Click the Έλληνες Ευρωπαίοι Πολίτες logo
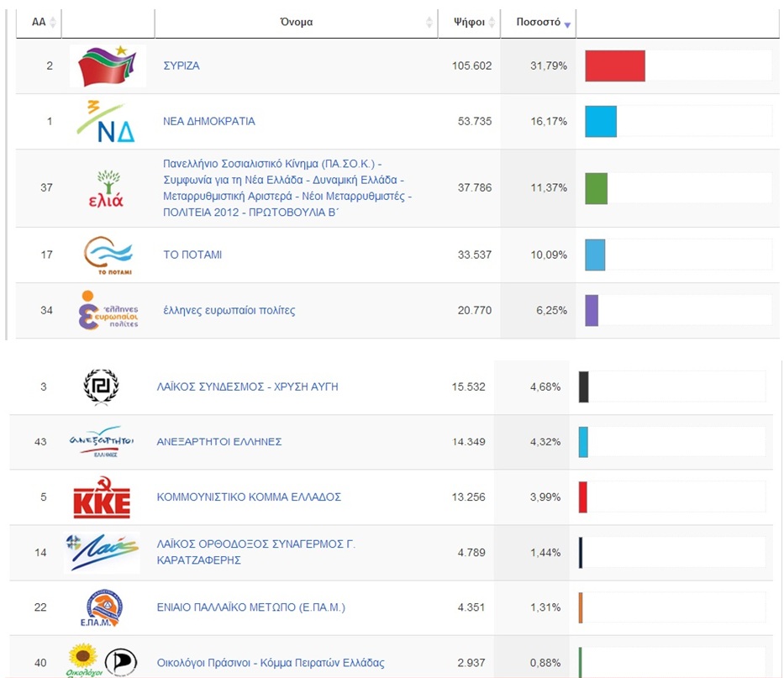Image resolution: width=784 pixels, height=678 pixels. click(x=108, y=311)
